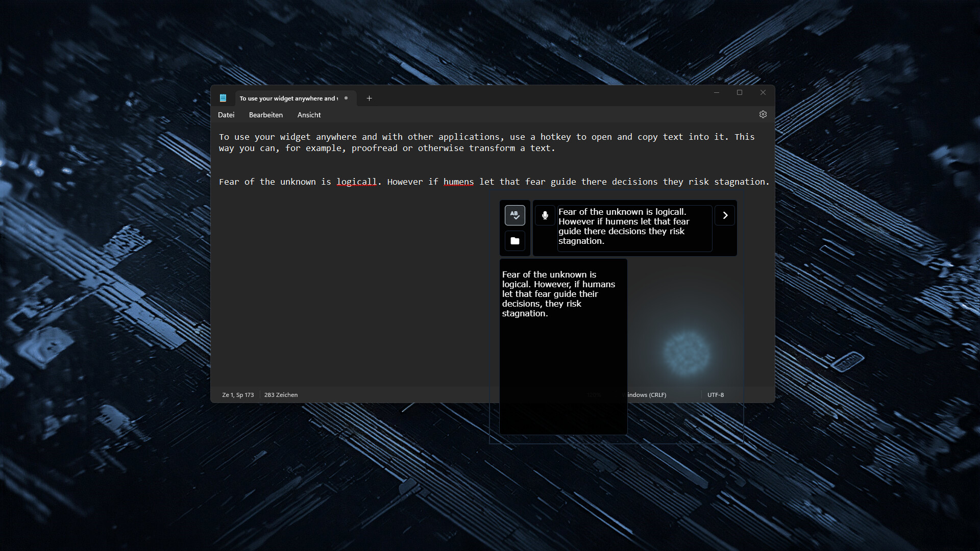
Task: Click the Windows (CRLF) line-ending indicator
Action: 646,394
